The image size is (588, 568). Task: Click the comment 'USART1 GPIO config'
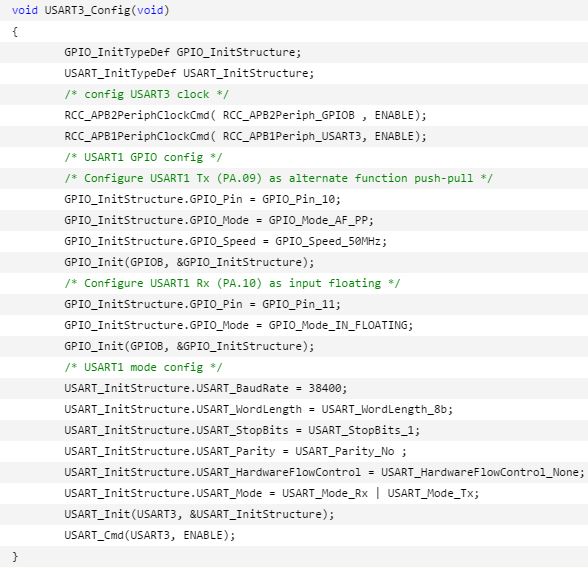click(143, 157)
